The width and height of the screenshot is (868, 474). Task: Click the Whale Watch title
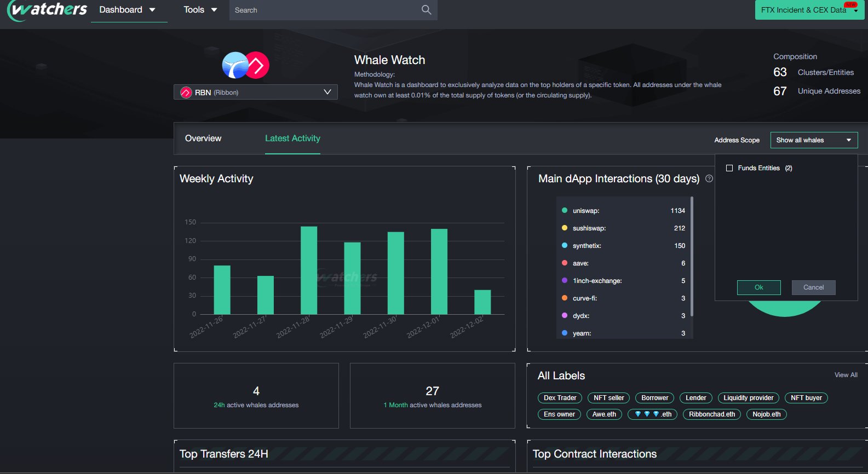(x=389, y=60)
